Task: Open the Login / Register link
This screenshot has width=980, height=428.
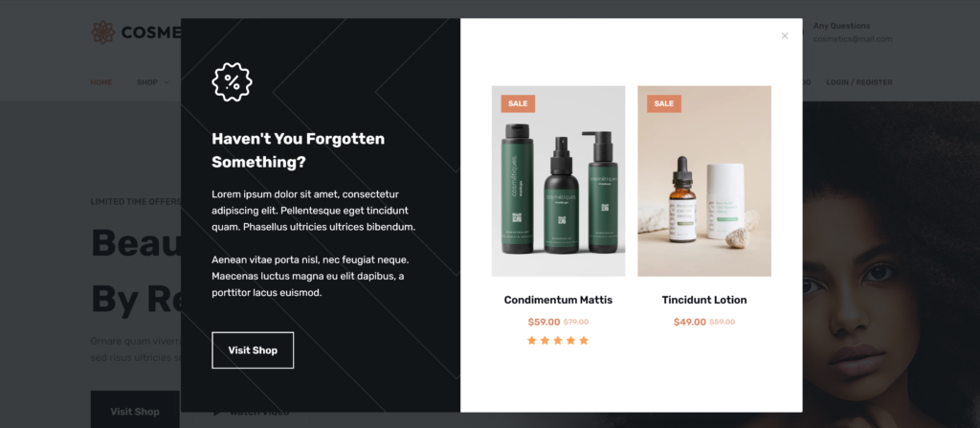Action: 859,82
